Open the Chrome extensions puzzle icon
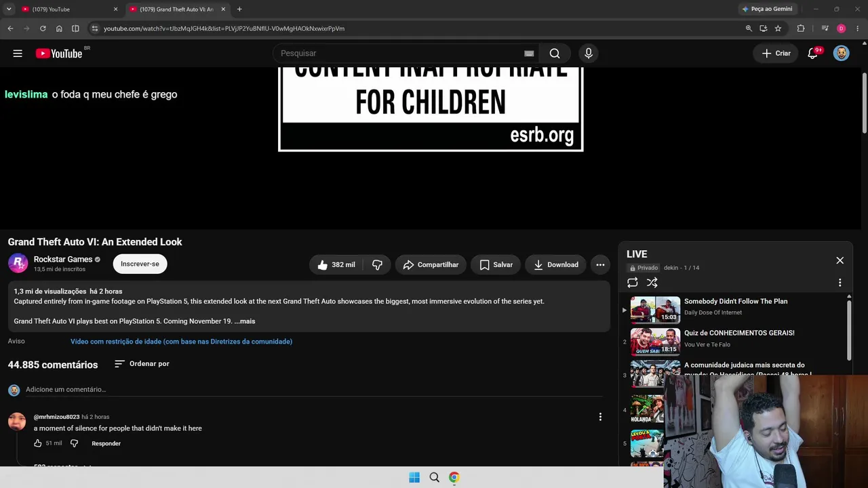Viewport: 868px width, 488px height. [x=801, y=28]
